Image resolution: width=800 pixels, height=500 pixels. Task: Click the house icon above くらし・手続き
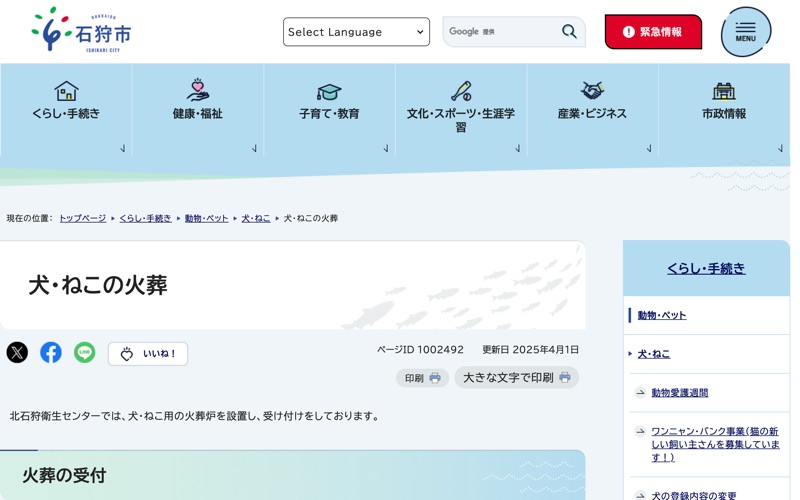(x=66, y=91)
